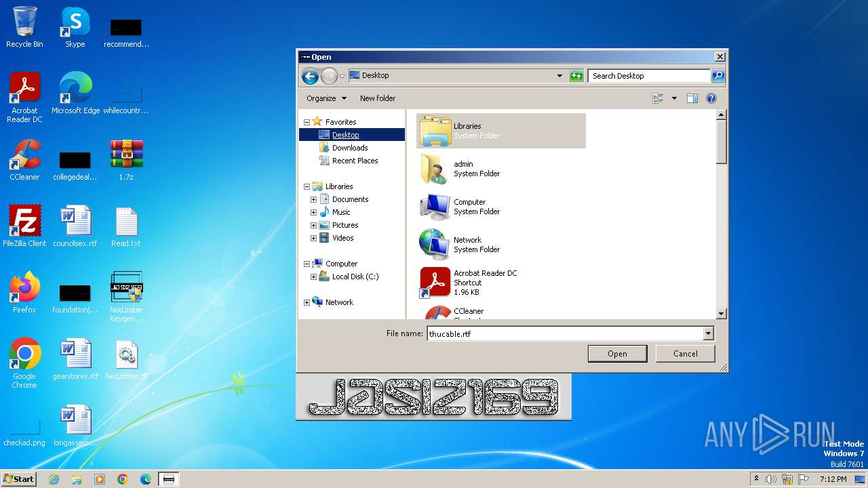
Task: Expand Local Disk (C:) node
Action: [313, 277]
